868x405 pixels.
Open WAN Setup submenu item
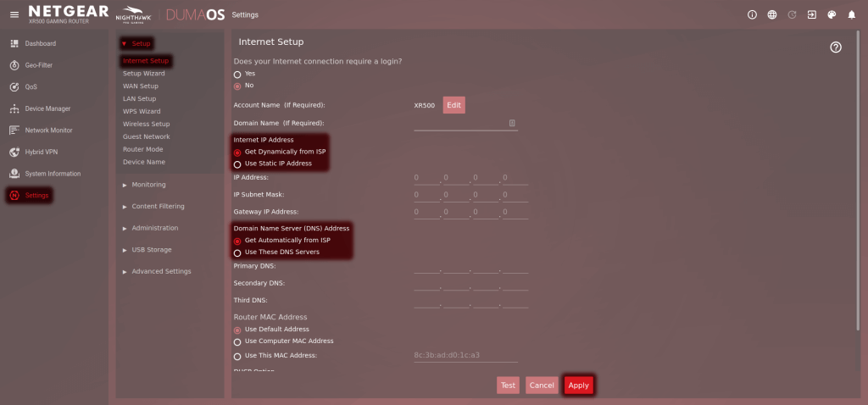[141, 86]
